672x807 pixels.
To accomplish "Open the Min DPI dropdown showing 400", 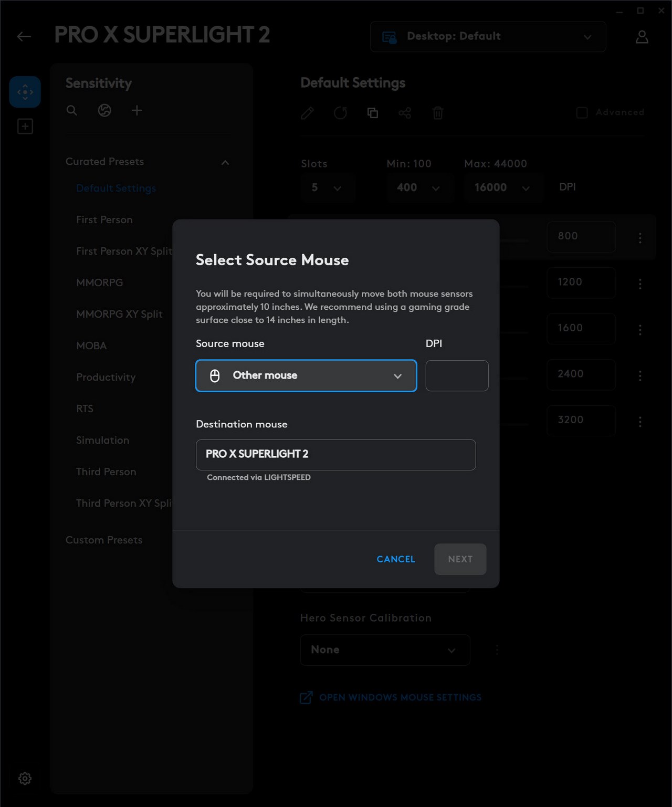I will (419, 187).
